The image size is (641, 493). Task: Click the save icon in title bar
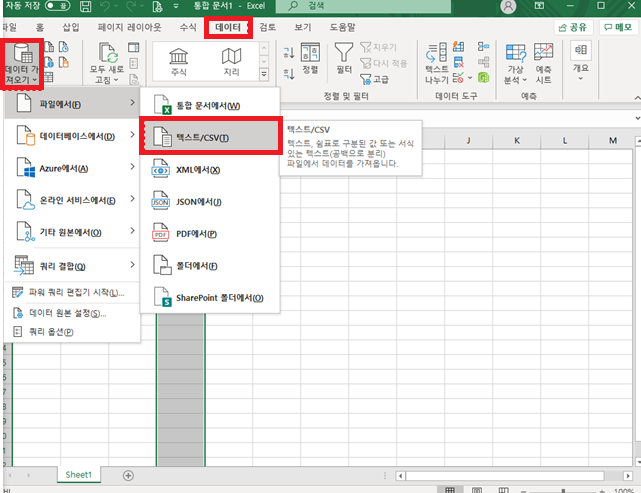pyautogui.click(x=85, y=6)
